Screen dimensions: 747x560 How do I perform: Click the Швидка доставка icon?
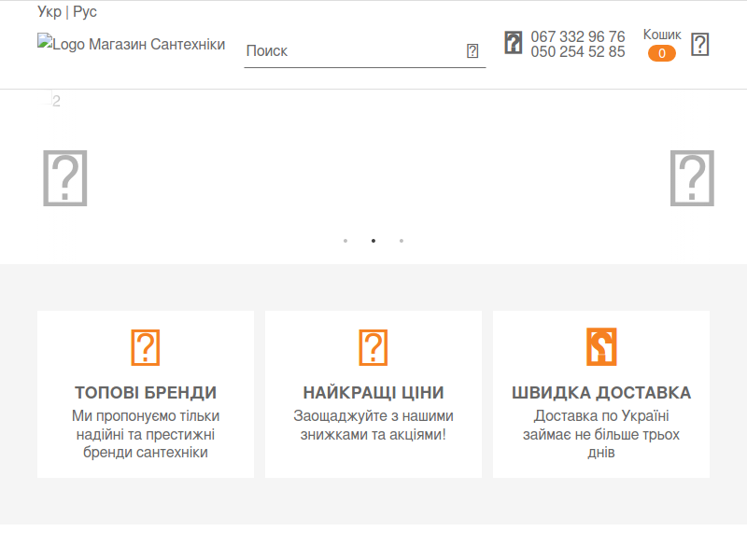point(601,346)
